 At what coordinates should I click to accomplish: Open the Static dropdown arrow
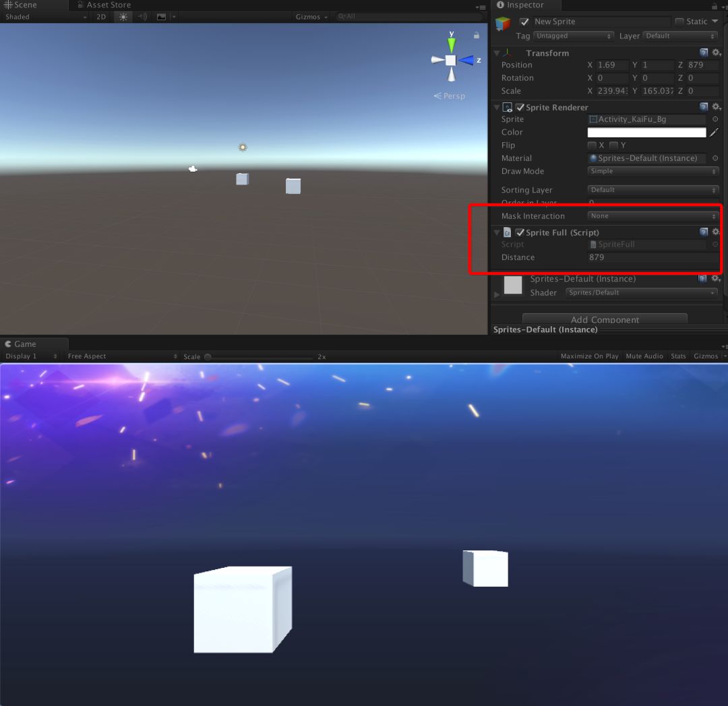click(715, 22)
